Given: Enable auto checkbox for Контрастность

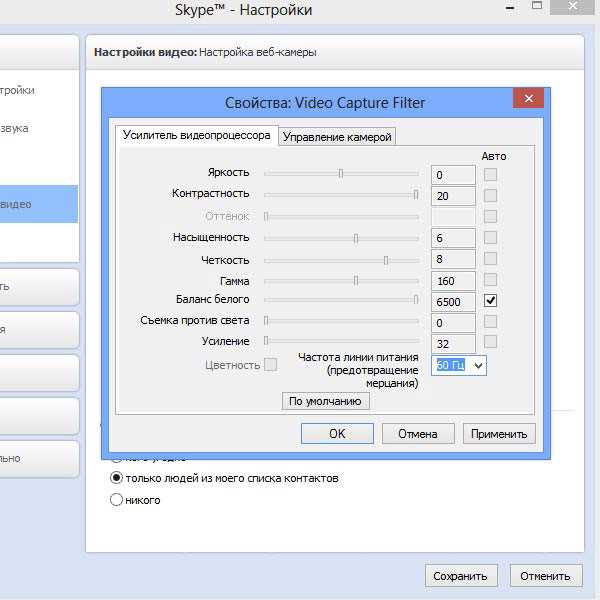Looking at the screenshot, I should tap(490, 196).
